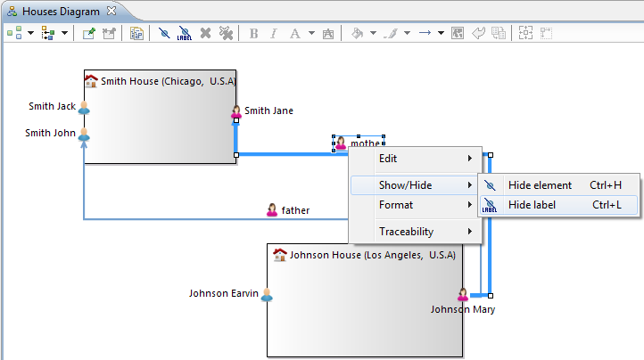The width and height of the screenshot is (644, 360).
Task: Click the Hide label icon in toolbar
Action: click(x=185, y=33)
